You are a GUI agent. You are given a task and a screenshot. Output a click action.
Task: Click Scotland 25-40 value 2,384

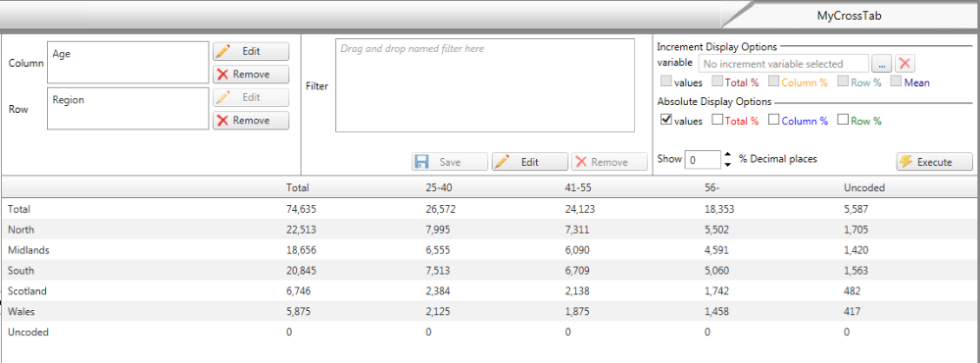(x=437, y=291)
